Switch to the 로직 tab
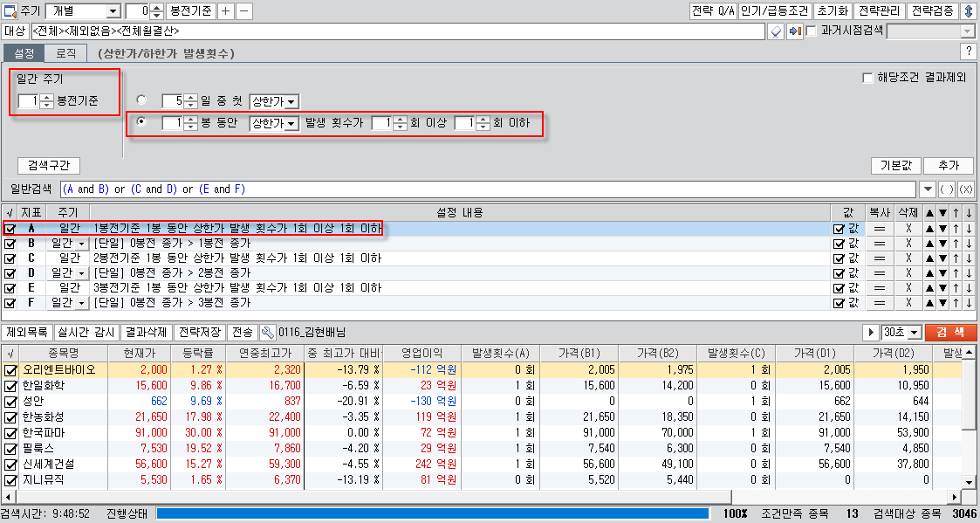Viewport: 980px width, 523px height. click(65, 53)
